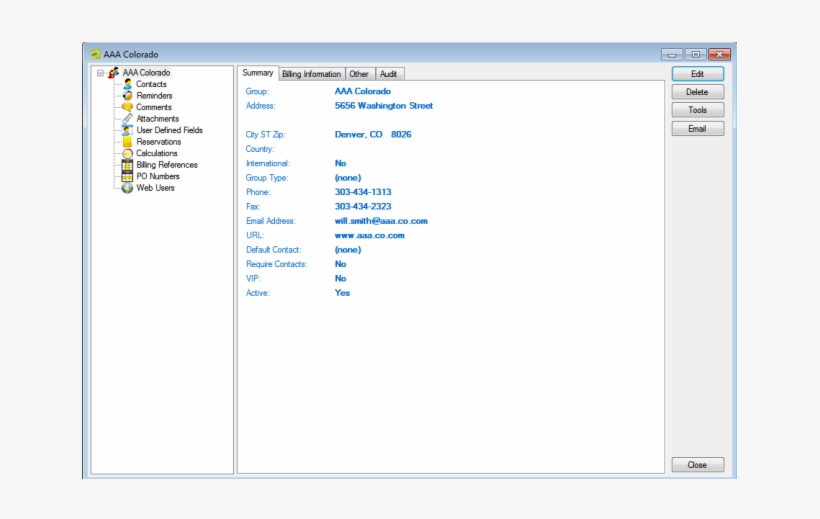Click phone number 303-434-1313
The height and width of the screenshot is (519, 820).
[363, 192]
